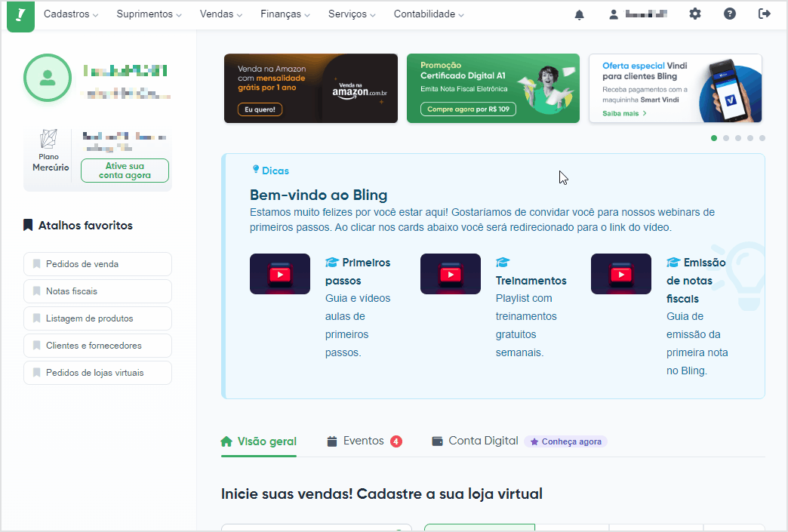
Task: Open the Contabilidade dropdown menu
Action: 429,14
